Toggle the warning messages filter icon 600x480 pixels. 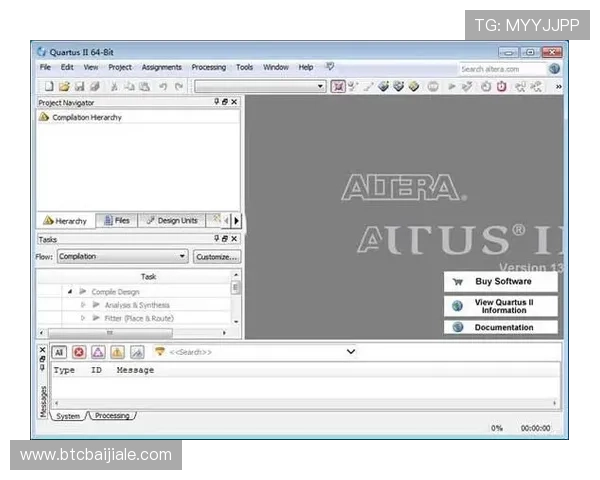[x=117, y=352]
